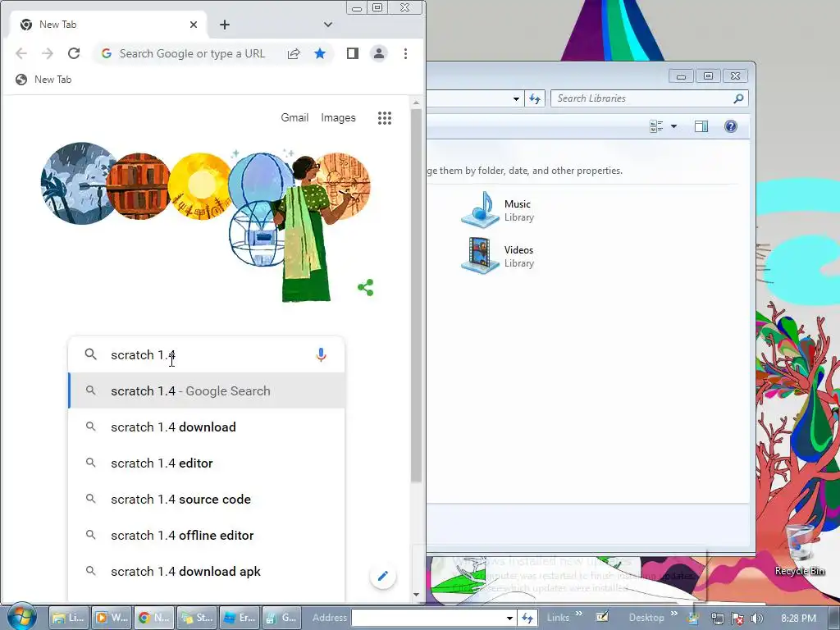Click the Chrome back arrow
Image resolution: width=840 pixels, height=630 pixels.
(21, 53)
